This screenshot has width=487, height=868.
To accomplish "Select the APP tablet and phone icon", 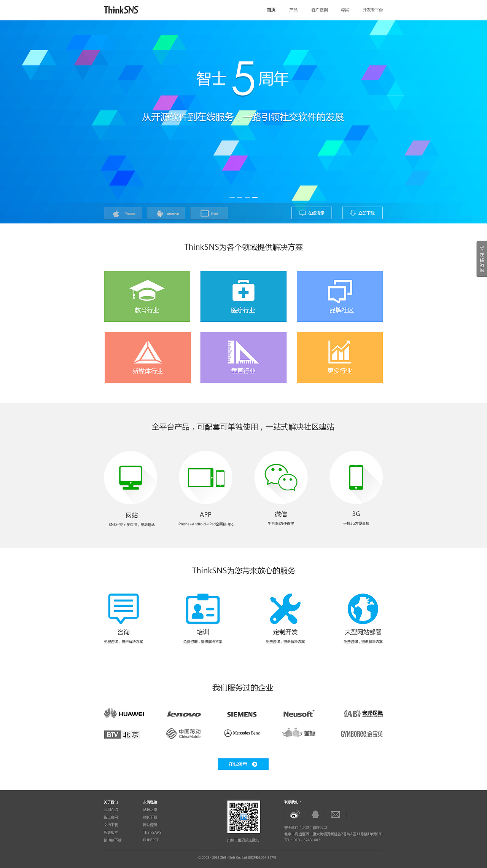I will (x=206, y=478).
